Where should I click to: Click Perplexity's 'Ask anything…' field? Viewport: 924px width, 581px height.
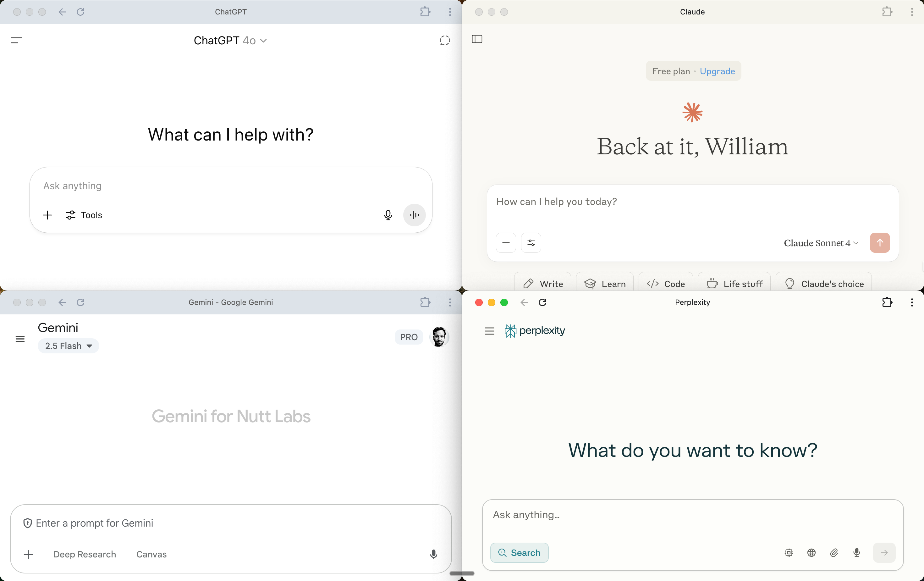coord(693,515)
